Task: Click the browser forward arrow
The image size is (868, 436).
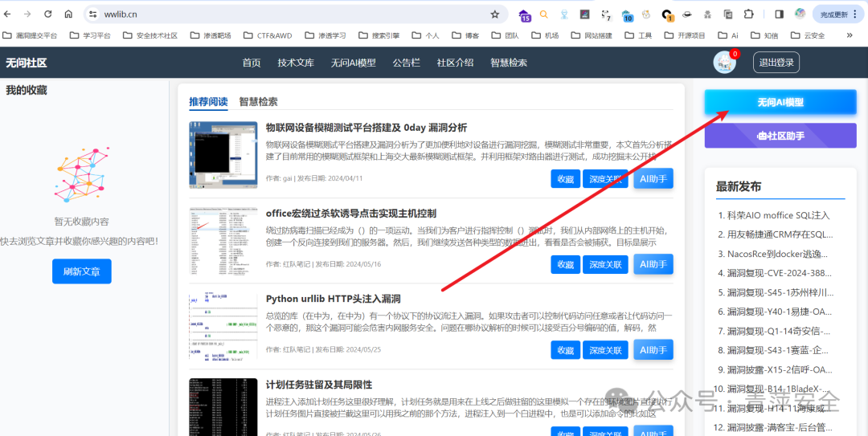Action: 27,14
